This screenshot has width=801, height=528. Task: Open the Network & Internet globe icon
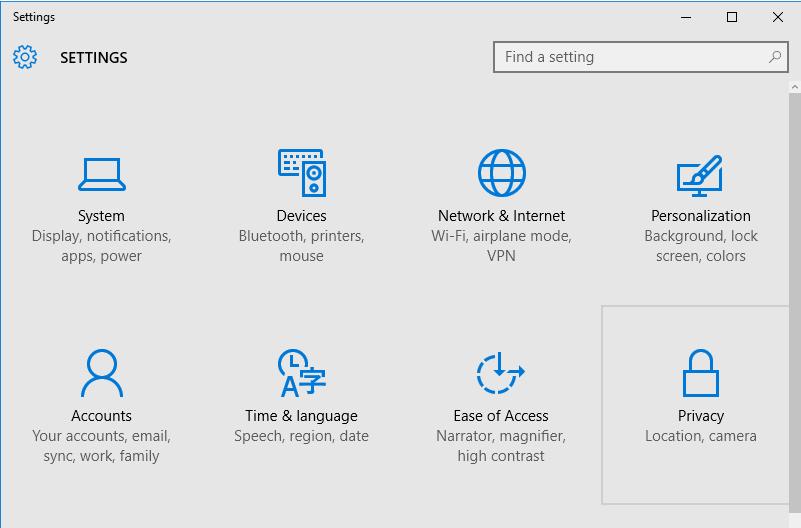pyautogui.click(x=502, y=173)
